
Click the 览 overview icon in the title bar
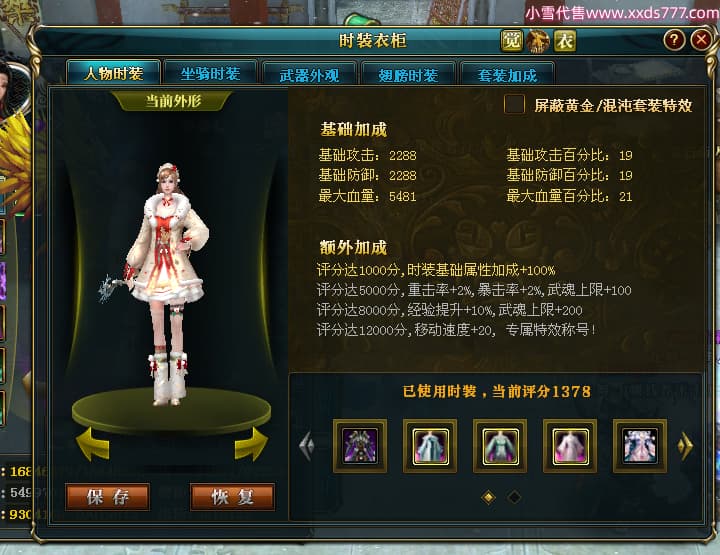point(511,41)
